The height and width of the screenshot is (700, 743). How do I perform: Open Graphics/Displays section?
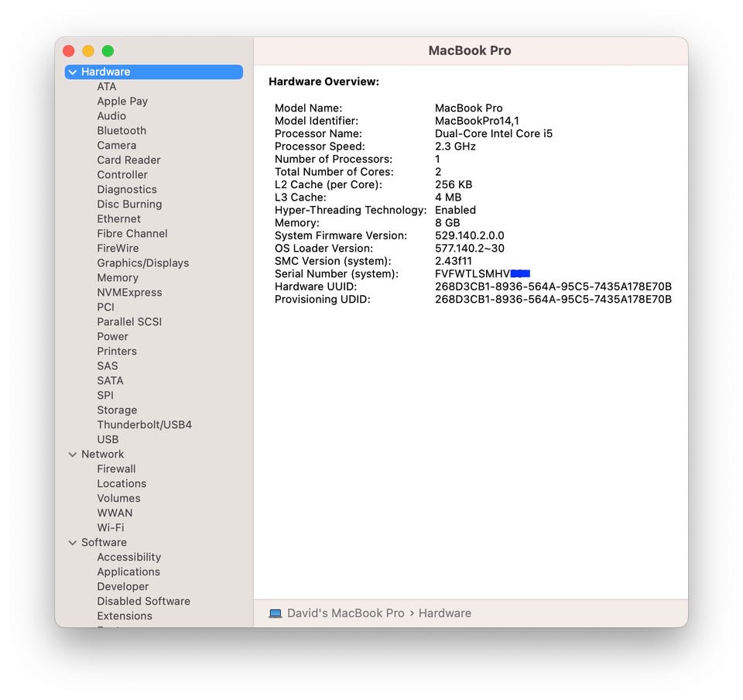tap(143, 263)
